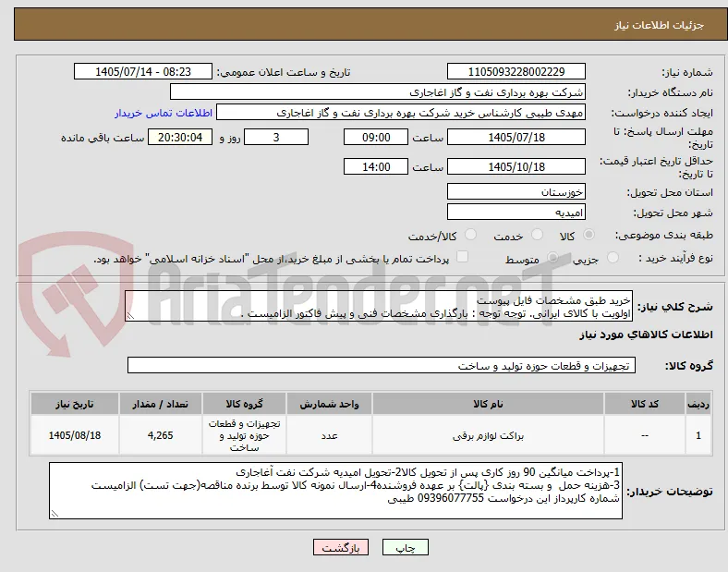Select the کالا radio button
The width and height of the screenshot is (728, 572).
(x=588, y=235)
